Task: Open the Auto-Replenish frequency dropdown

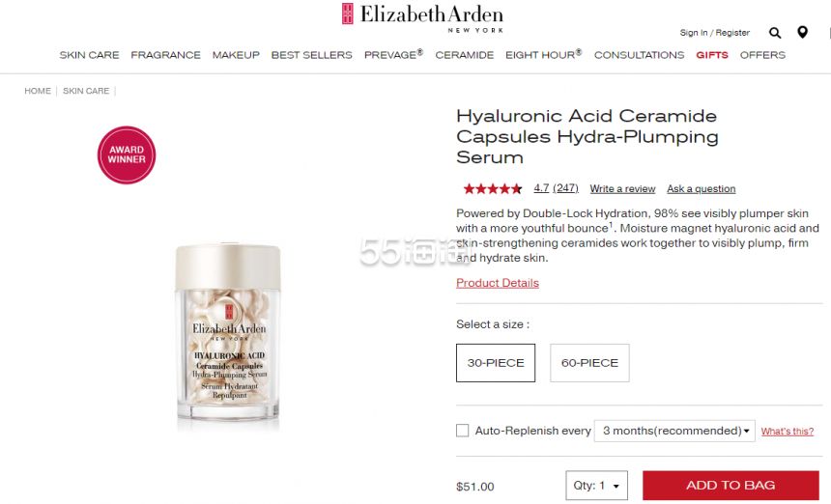Action: pos(674,431)
